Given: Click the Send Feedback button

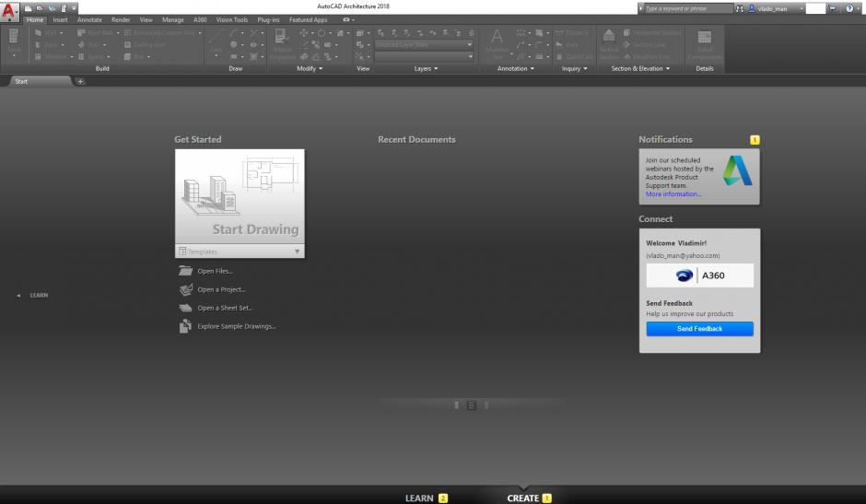Looking at the screenshot, I should (x=700, y=329).
